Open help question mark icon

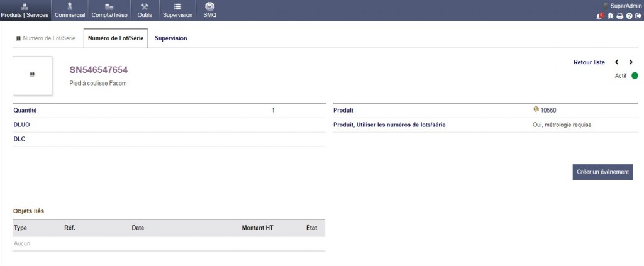[629, 16]
